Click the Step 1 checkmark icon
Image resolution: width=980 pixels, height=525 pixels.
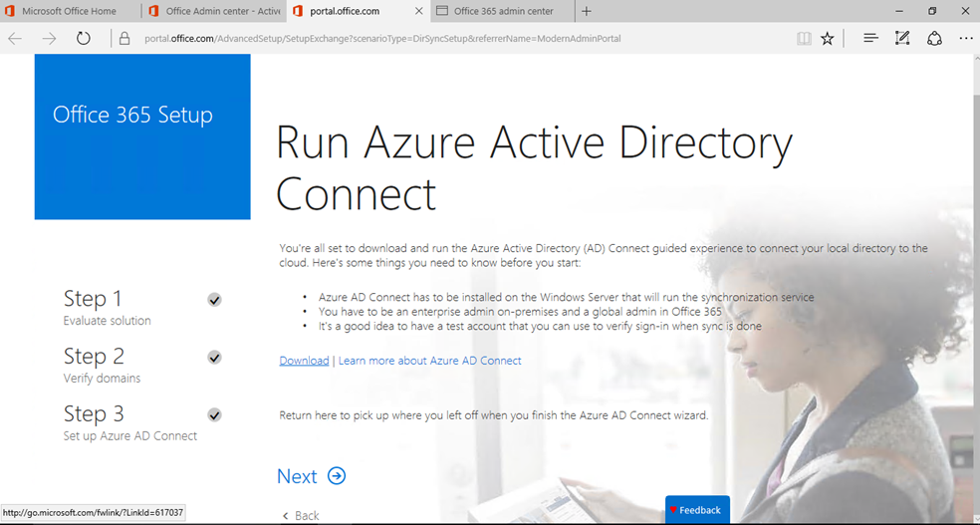tap(214, 300)
